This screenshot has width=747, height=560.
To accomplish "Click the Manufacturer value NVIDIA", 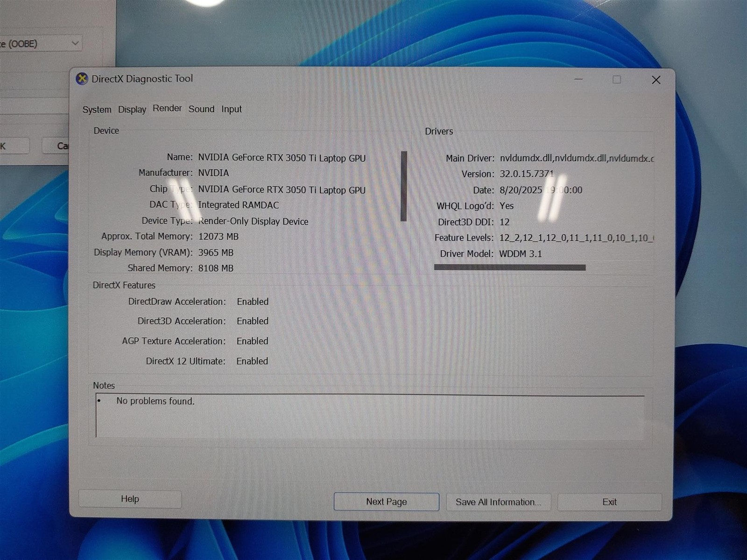I will point(213,173).
